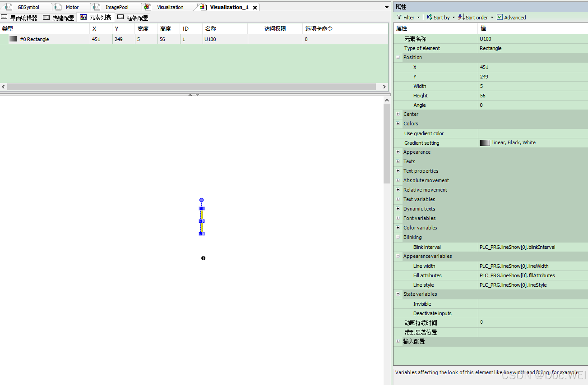The image size is (588, 385).
Task: Expand the Center property group
Action: coord(398,114)
